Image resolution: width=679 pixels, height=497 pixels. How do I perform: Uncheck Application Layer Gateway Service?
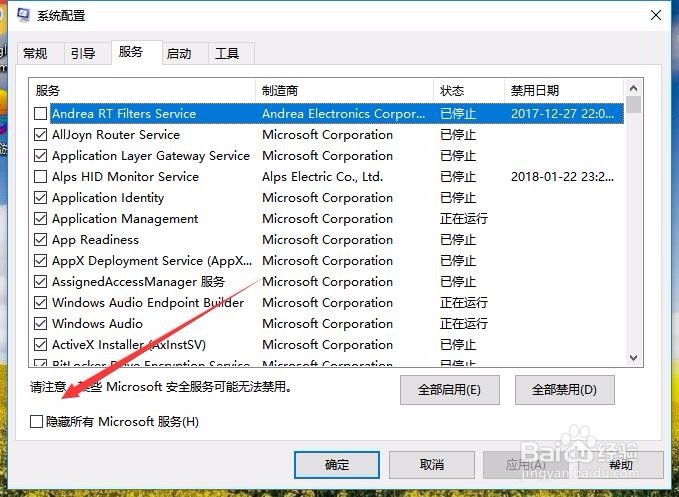40,155
